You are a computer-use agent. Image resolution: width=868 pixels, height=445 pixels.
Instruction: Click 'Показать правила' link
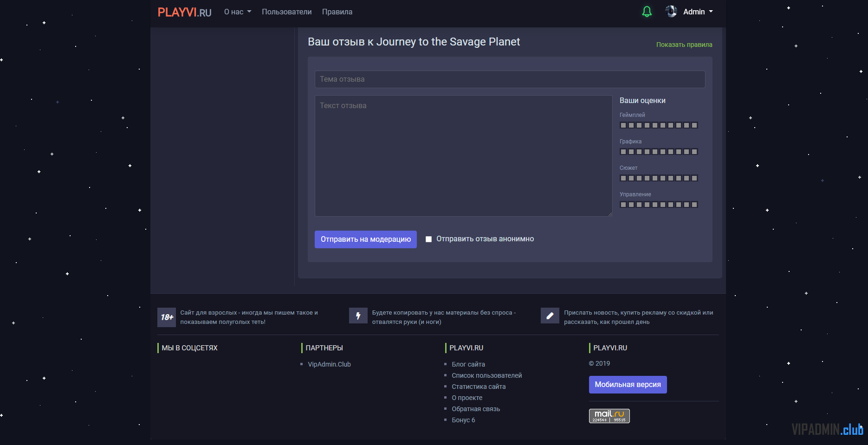tap(684, 45)
